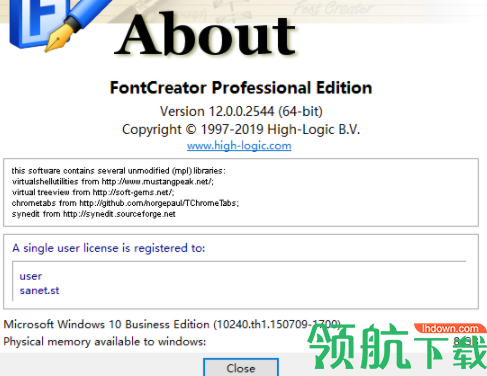
Task: Click the 'Version 12.0.0.2544 (64-bit)' text
Action: coord(241,111)
